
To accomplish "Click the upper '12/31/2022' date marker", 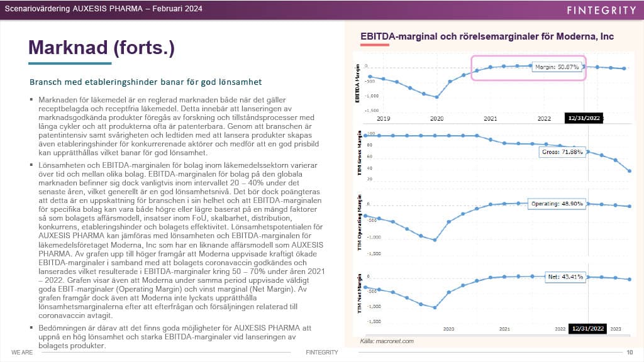I will click(584, 118).
